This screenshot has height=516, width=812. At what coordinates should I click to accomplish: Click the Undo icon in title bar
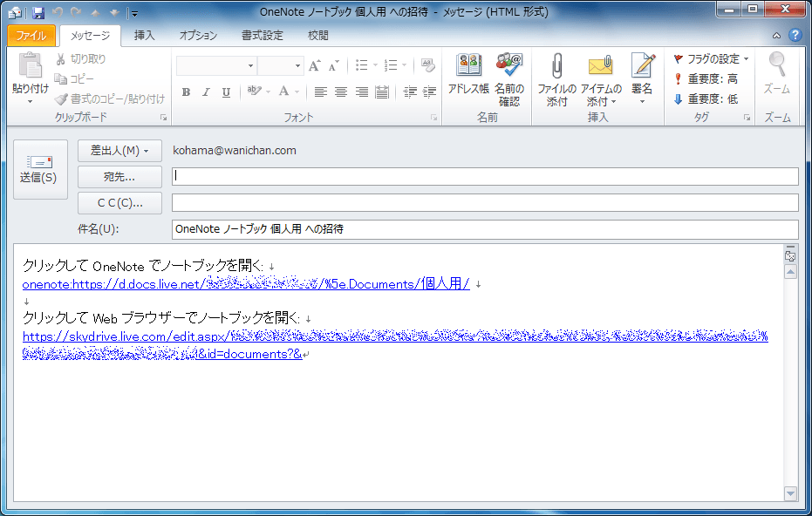click(x=58, y=12)
